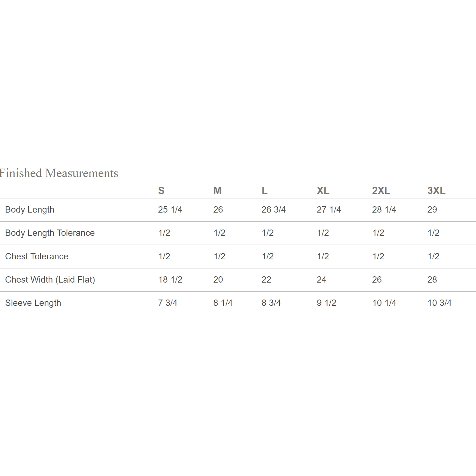This screenshot has height=476, width=476.
Task: Click the 25 1/4 body length value
Action: [170, 209]
